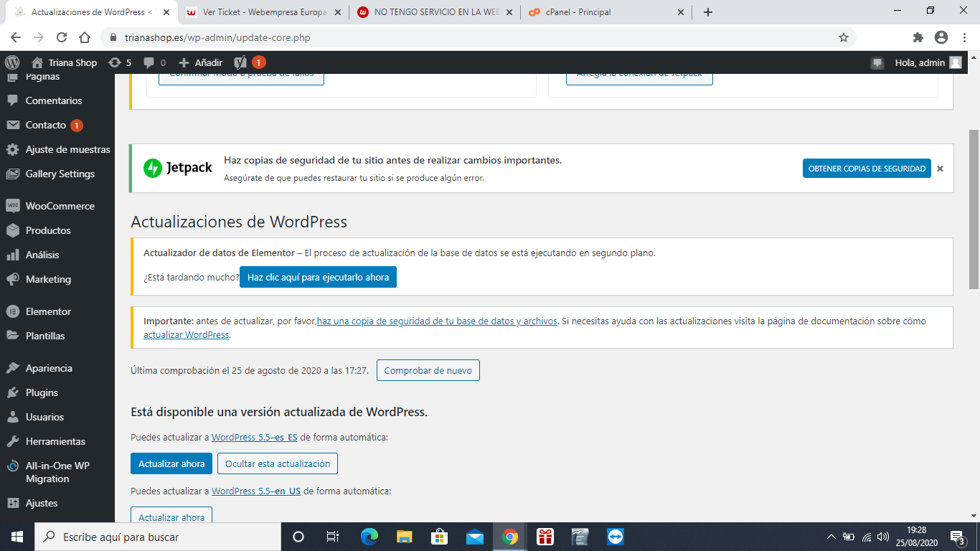Click Obtener copias de seguridad button
Viewport: 980px width, 551px height.
coord(867,169)
